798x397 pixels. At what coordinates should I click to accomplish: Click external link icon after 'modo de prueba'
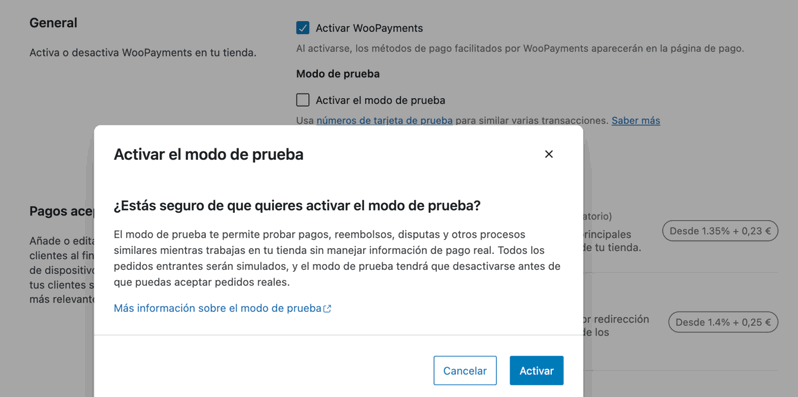tap(327, 308)
